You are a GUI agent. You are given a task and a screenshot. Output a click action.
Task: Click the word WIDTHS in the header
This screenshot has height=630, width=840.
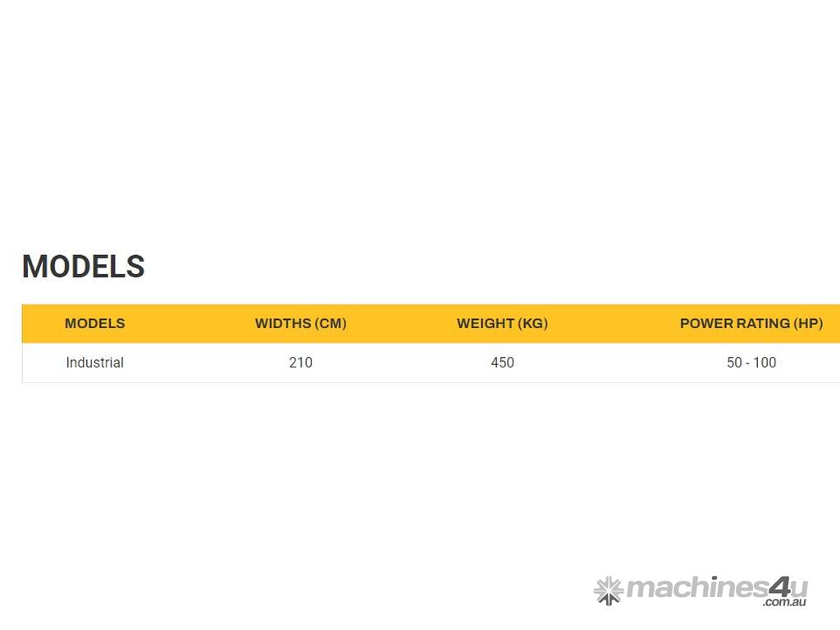[283, 323]
